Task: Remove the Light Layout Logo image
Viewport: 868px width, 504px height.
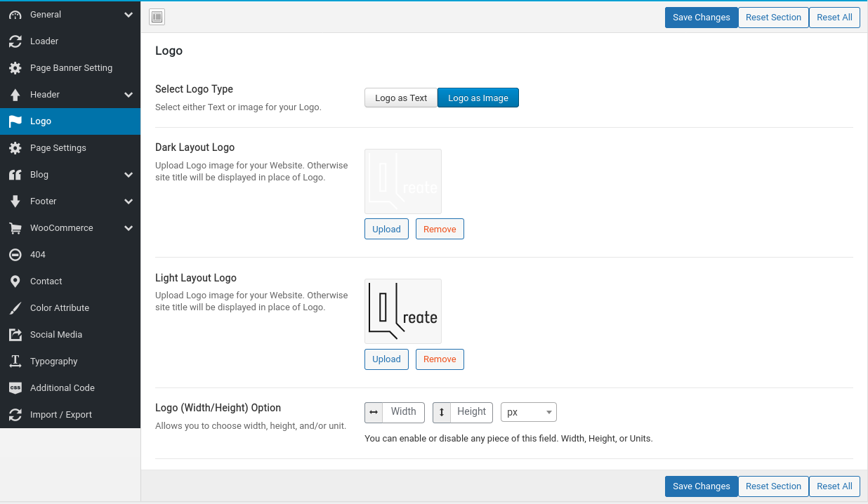Action: 440,359
